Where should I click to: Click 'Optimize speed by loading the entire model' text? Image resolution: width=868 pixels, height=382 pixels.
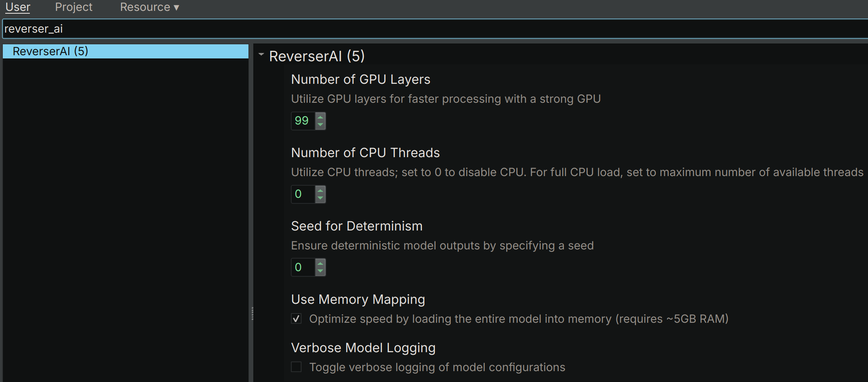tap(519, 319)
